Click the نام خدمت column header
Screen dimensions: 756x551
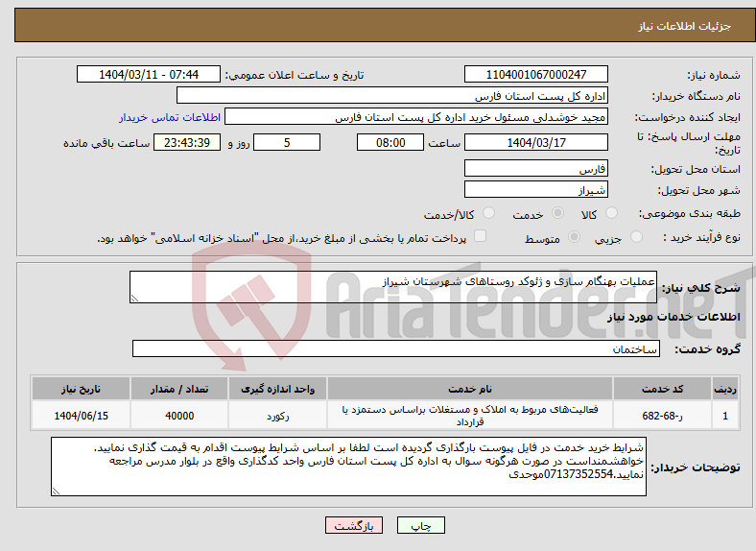[470, 389]
